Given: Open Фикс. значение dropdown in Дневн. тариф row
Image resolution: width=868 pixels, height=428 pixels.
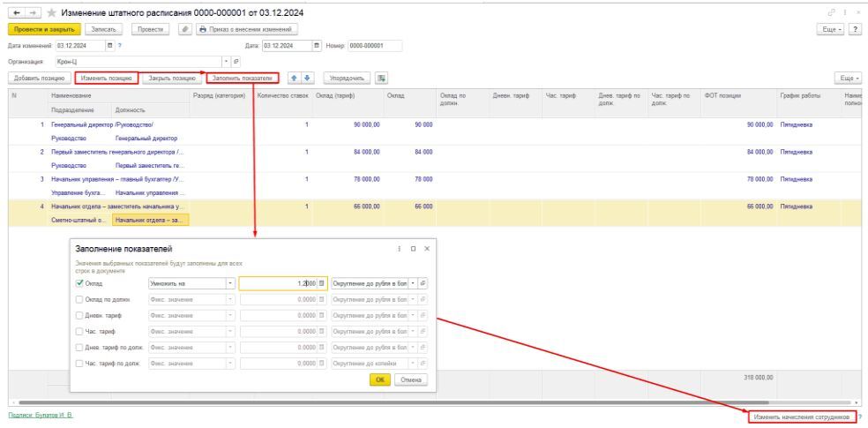Looking at the screenshot, I should click(230, 316).
